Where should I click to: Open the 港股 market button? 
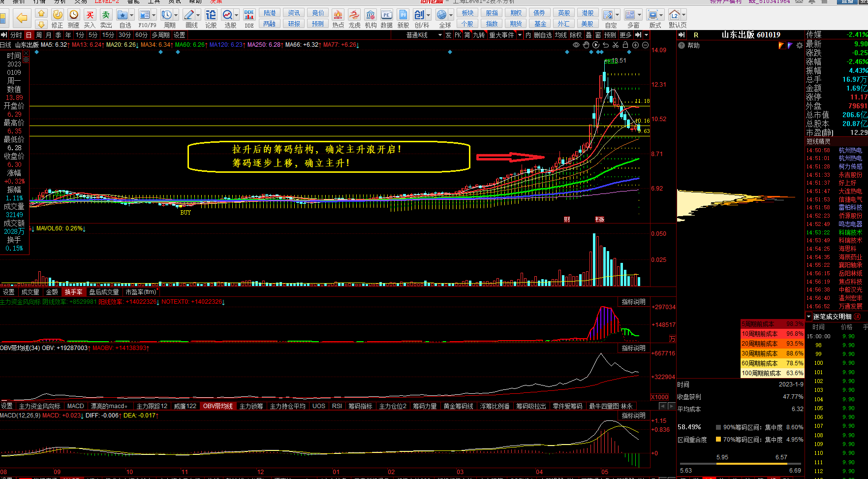(x=588, y=13)
